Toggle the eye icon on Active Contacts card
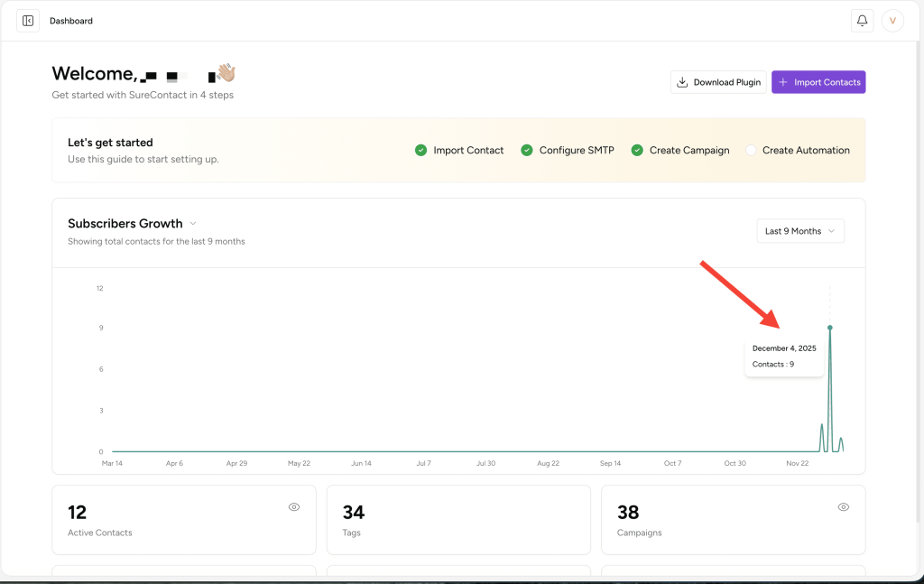Screen dimensions: 924x584 point(294,507)
